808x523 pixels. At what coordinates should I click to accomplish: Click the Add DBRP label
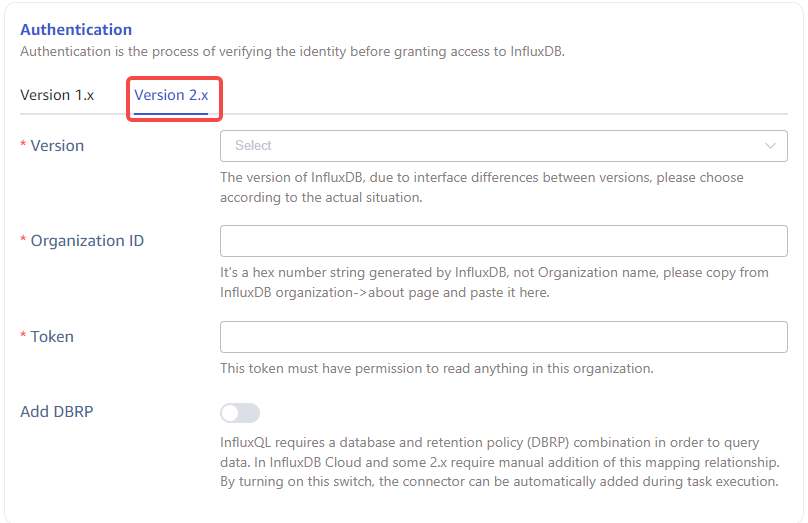[57, 411]
